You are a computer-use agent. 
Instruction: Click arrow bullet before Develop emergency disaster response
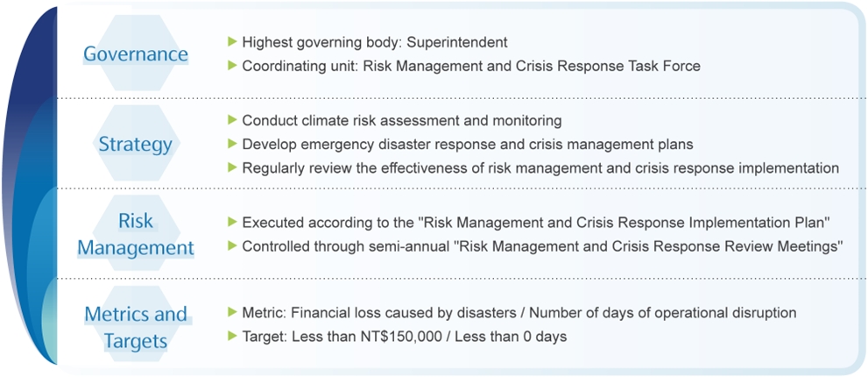[232, 143]
